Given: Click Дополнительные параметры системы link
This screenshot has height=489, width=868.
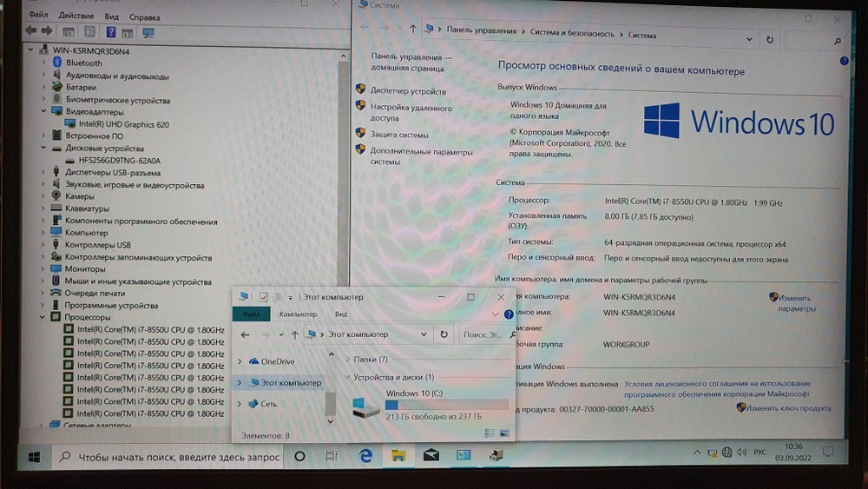Looking at the screenshot, I should [x=421, y=156].
